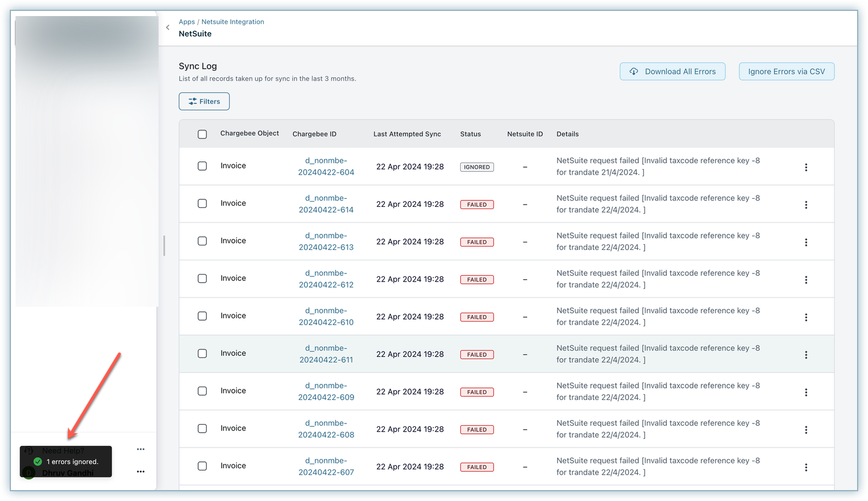Check the box for invoice 20240422-613
Image resolution: width=868 pixels, height=501 pixels.
click(x=202, y=241)
